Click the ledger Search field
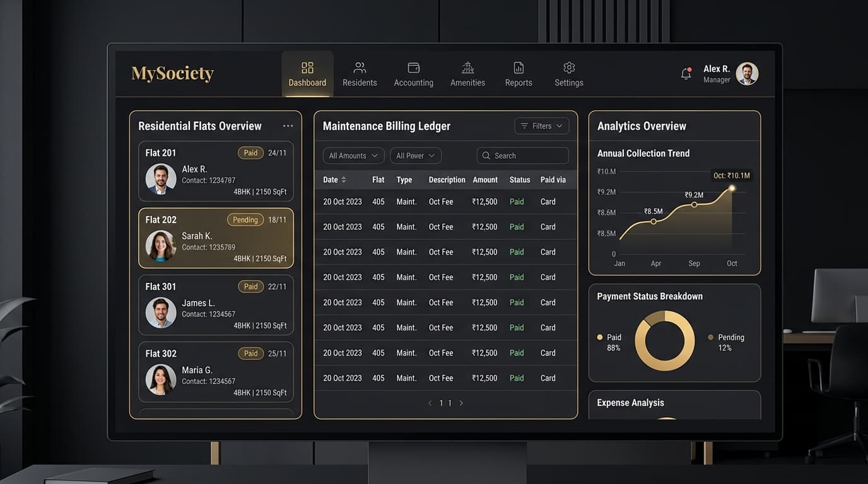868x484 pixels. pos(522,156)
